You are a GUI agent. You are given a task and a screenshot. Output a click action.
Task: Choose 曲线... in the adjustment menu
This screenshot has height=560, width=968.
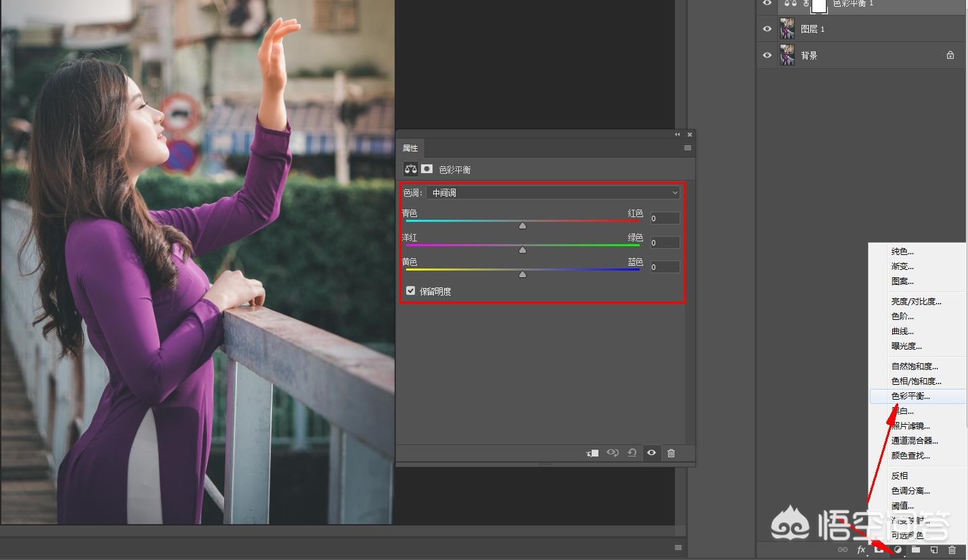[x=902, y=331]
